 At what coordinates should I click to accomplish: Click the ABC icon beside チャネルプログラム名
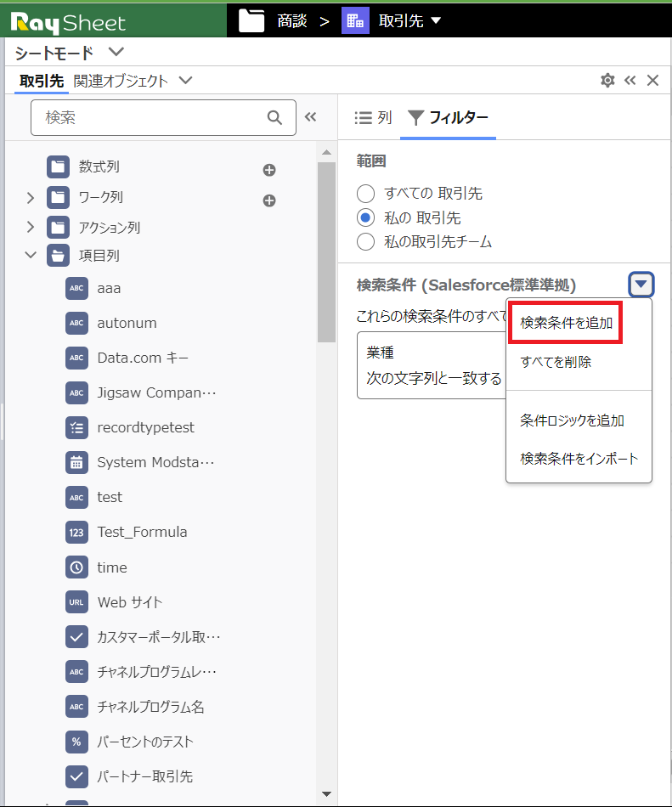click(x=76, y=707)
